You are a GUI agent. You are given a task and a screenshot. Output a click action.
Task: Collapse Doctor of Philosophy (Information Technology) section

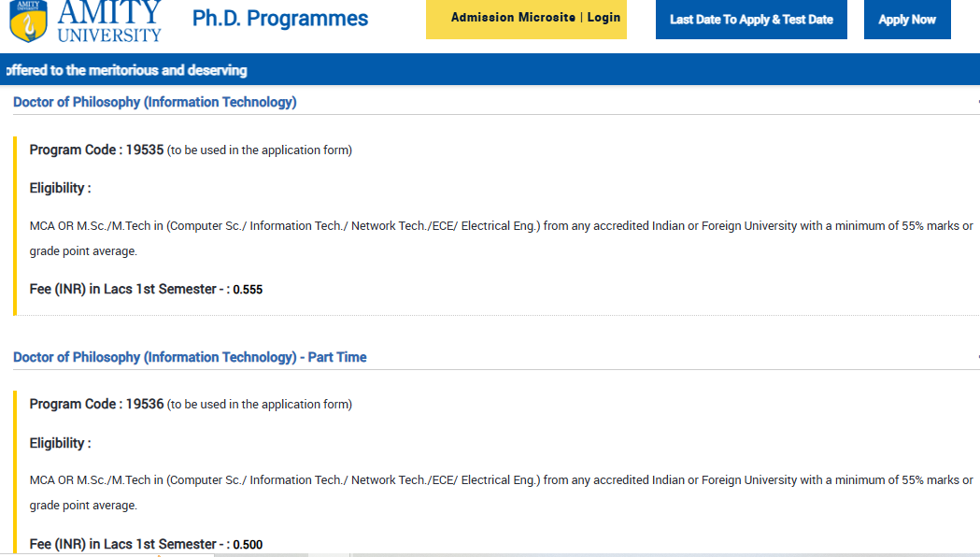(x=155, y=102)
